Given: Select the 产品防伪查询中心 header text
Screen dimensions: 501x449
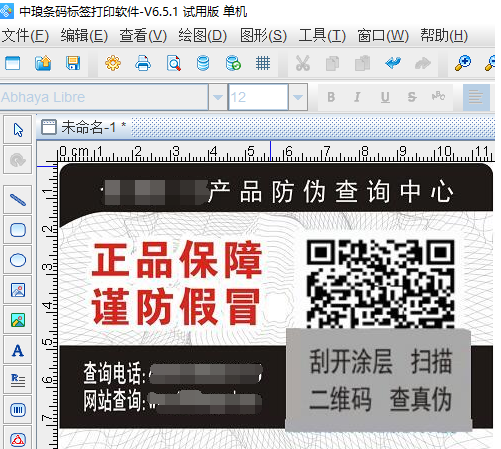Looking at the screenshot, I should (x=331, y=191).
